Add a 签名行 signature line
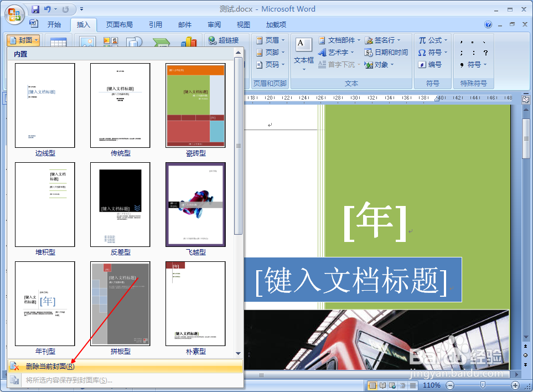 click(383, 40)
